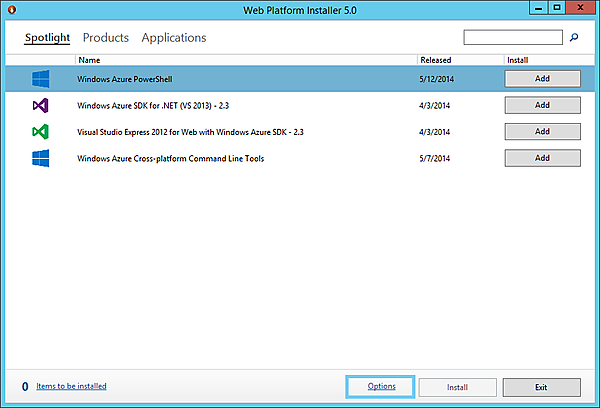Click the search magnifier icon

coord(574,38)
